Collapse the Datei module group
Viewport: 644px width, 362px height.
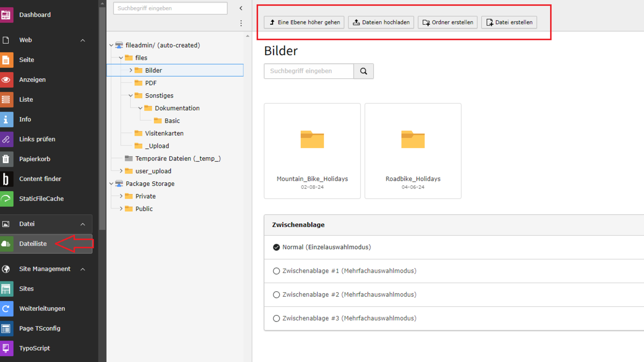click(x=83, y=224)
